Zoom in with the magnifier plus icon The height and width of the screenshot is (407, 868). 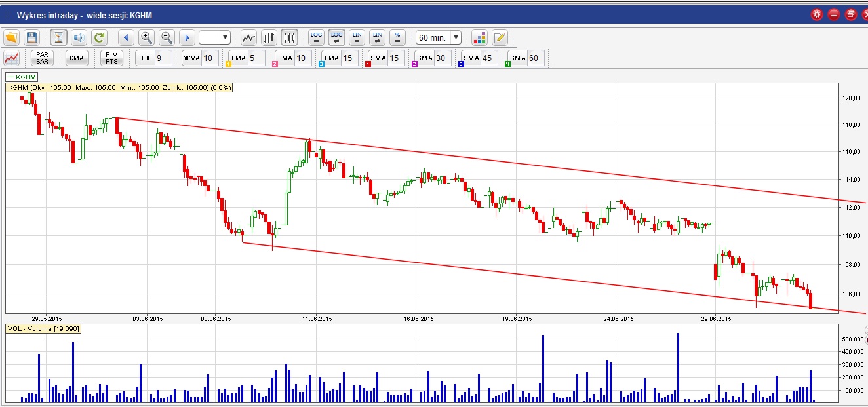pyautogui.click(x=146, y=37)
